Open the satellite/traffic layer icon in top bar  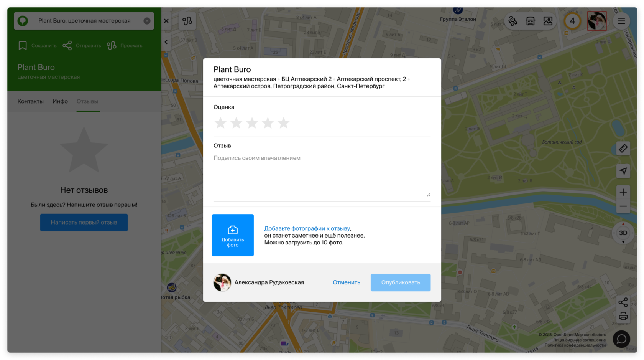pos(513,21)
